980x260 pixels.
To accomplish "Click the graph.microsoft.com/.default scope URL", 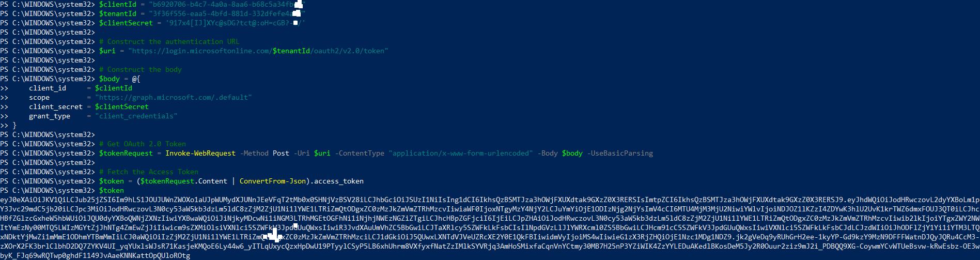I will click(174, 98).
